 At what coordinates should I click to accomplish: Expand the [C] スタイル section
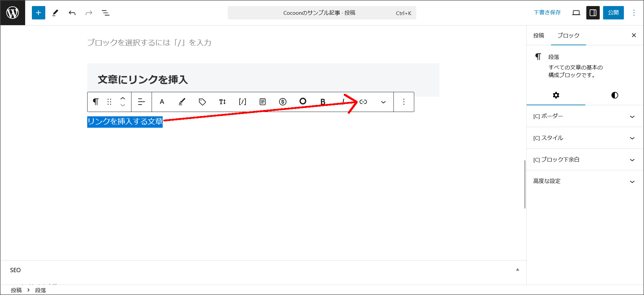click(x=584, y=138)
